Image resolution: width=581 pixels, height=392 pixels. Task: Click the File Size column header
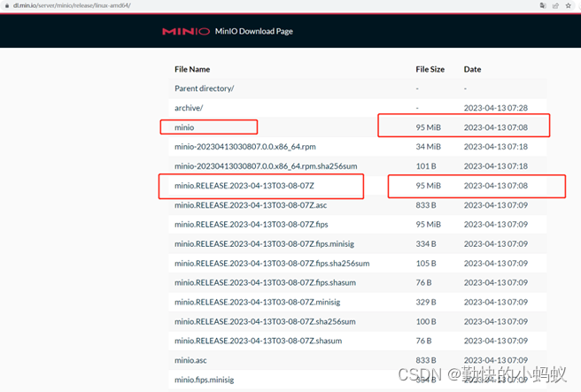(x=430, y=69)
